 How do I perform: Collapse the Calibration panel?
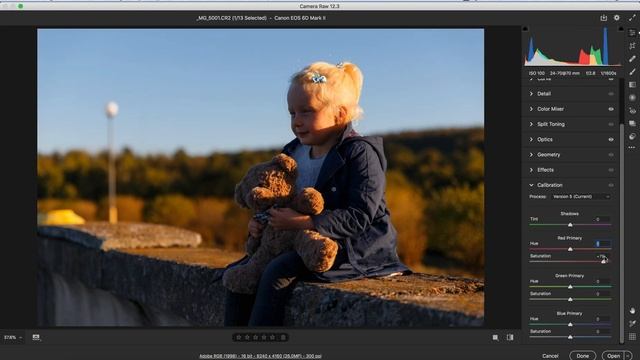[531, 185]
